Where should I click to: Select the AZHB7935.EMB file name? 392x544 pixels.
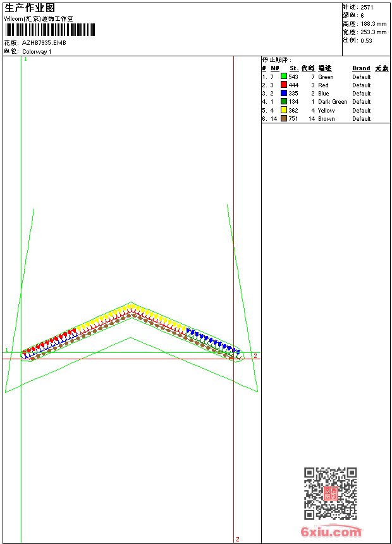pyautogui.click(x=44, y=43)
